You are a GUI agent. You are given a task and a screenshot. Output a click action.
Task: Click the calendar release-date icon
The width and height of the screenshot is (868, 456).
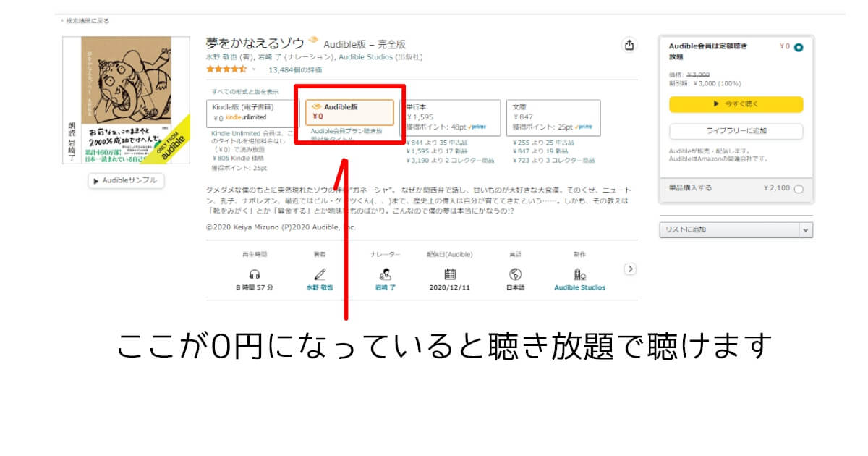(x=450, y=274)
